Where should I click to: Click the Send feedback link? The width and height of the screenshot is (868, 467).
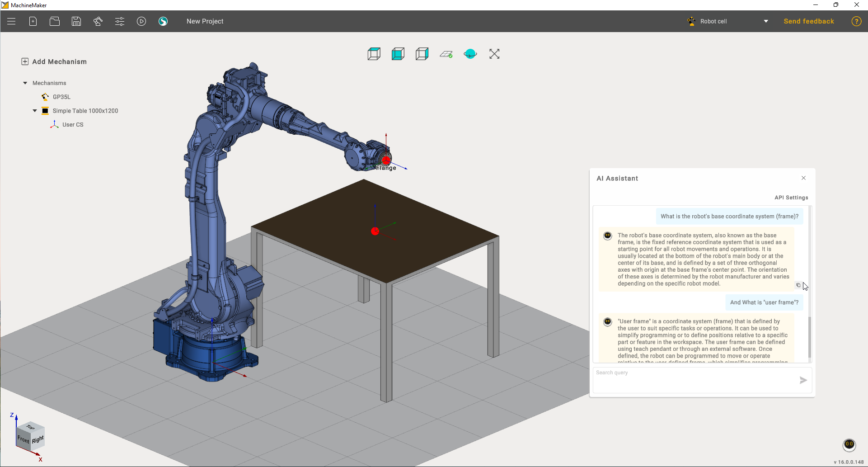pos(808,21)
